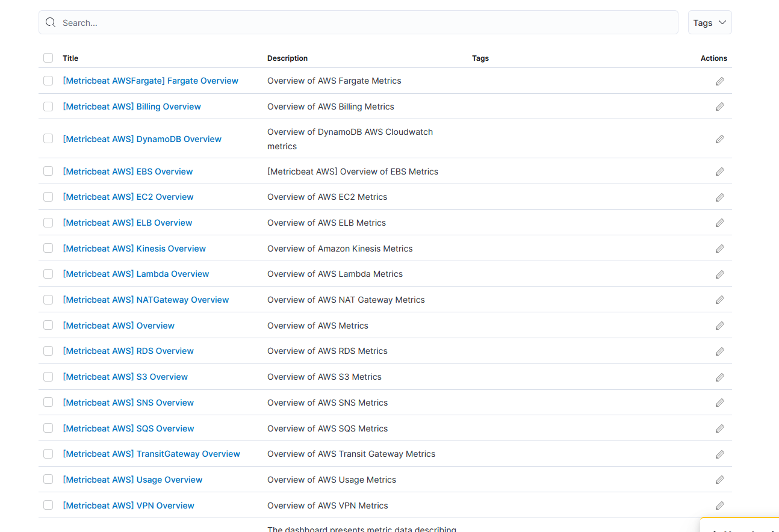779x532 pixels.
Task: Open SQS Overview dashboard link
Action: [128, 428]
